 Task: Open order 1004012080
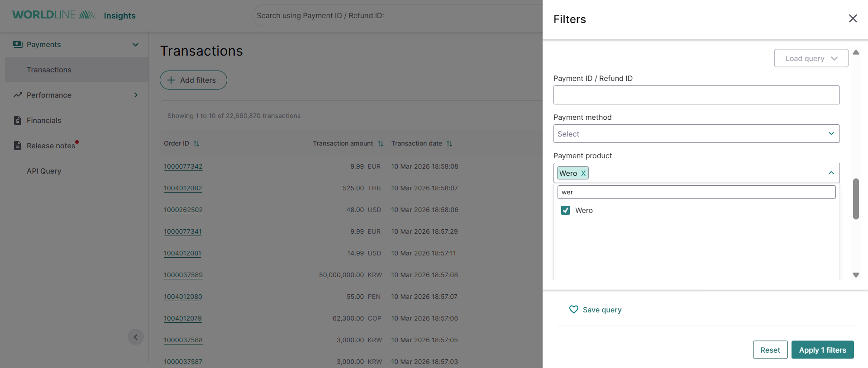[x=183, y=297]
